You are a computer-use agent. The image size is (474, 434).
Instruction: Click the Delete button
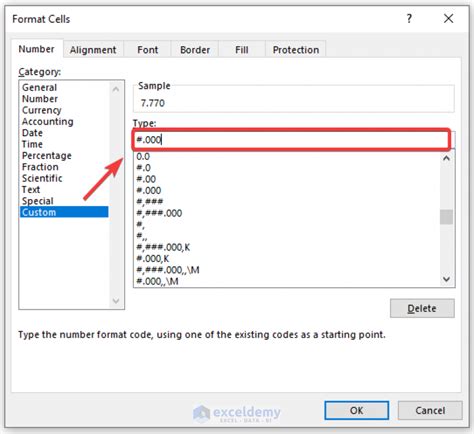coord(422,308)
